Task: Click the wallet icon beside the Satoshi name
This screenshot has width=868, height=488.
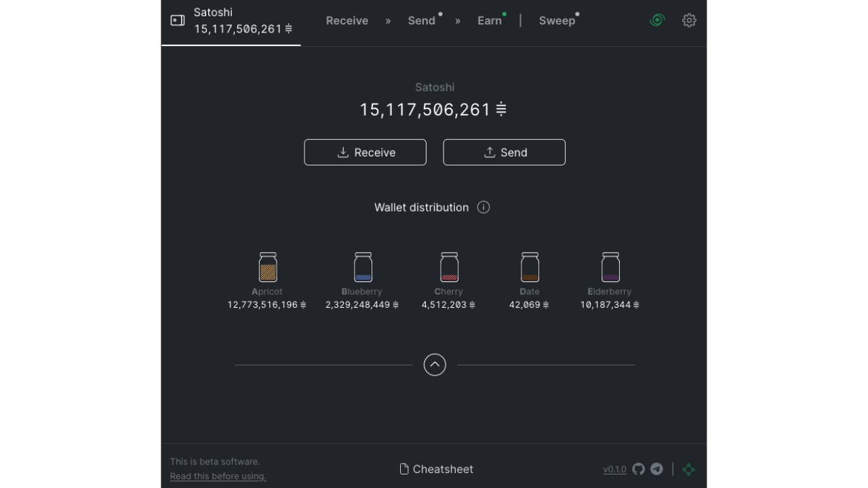Action: coord(177,20)
